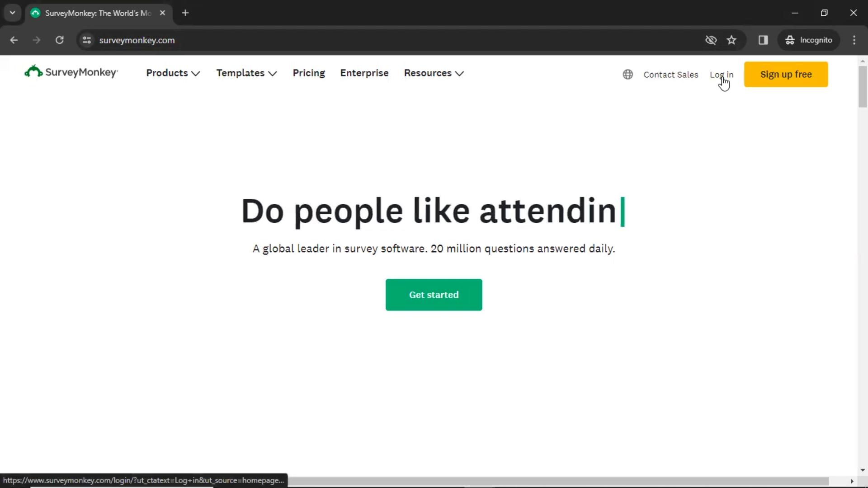
Task: Click the Sign up free button
Action: click(x=786, y=74)
